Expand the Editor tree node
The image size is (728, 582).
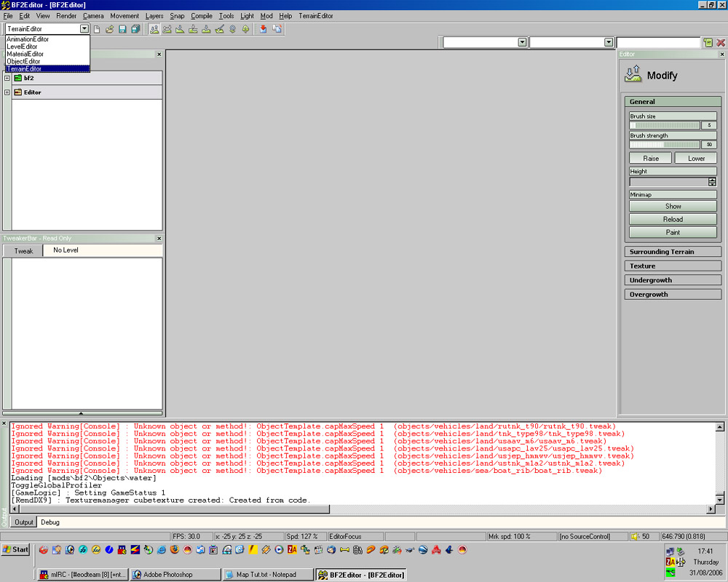click(7, 92)
